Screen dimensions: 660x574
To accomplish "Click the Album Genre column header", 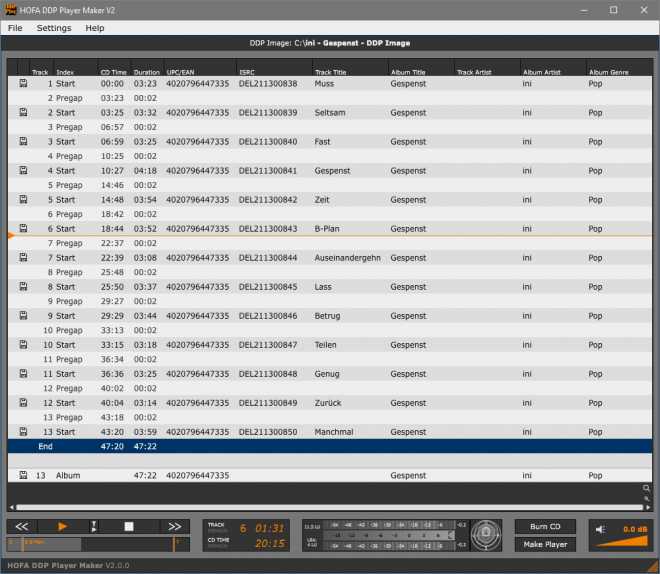I will pyautogui.click(x=608, y=72).
